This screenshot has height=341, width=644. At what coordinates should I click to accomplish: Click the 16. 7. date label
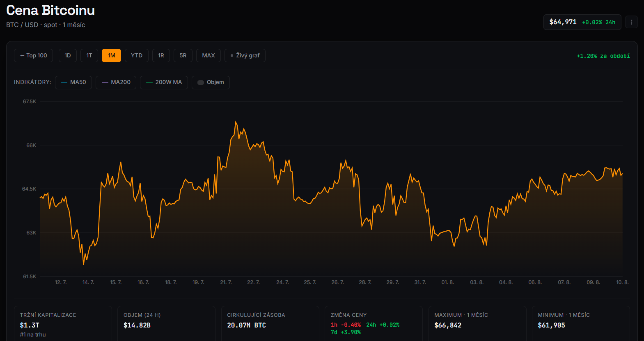pos(143,282)
